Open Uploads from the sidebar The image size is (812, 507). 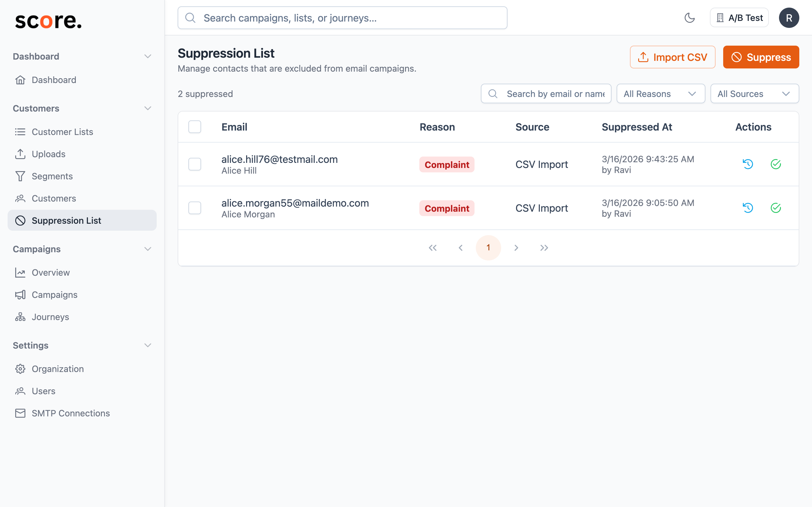(x=49, y=154)
